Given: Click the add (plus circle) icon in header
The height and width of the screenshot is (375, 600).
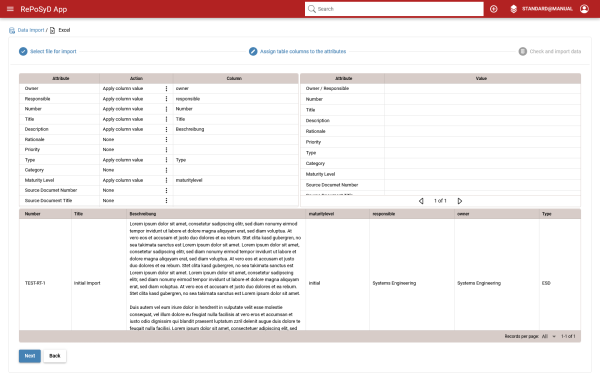Looking at the screenshot, I should click(494, 9).
